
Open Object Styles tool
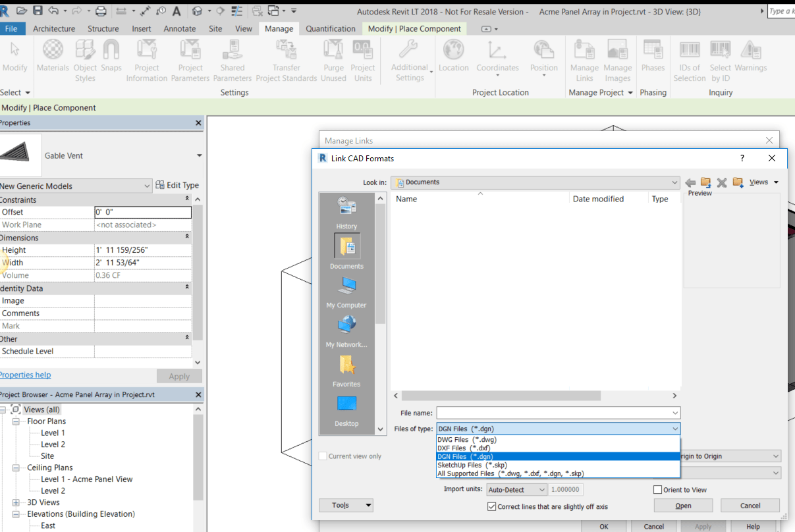(85, 61)
